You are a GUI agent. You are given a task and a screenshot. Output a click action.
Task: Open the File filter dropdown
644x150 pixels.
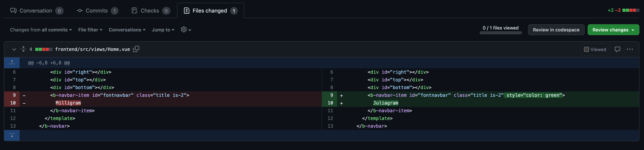pyautogui.click(x=90, y=30)
